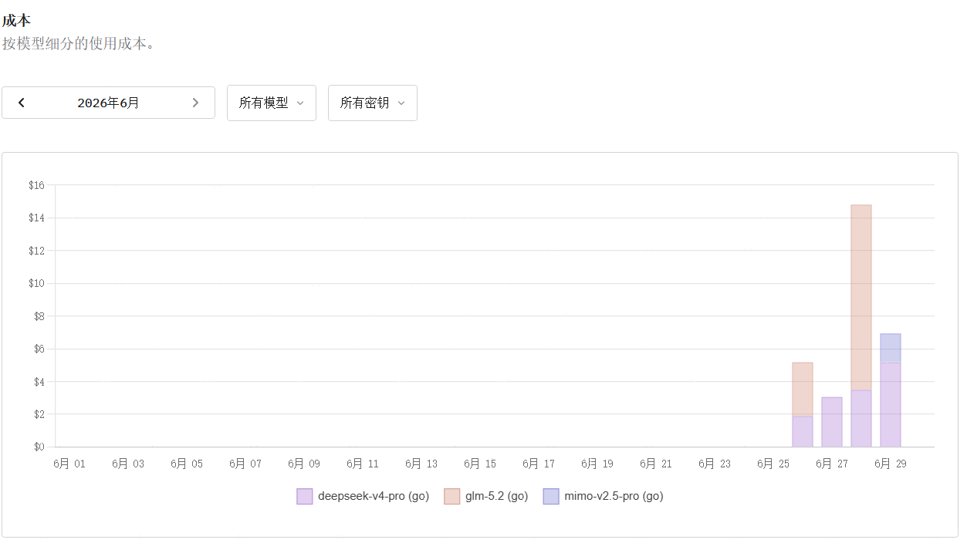Click the 6月 23 x-axis label
Viewport: 967px width, 560px height.
[715, 464]
